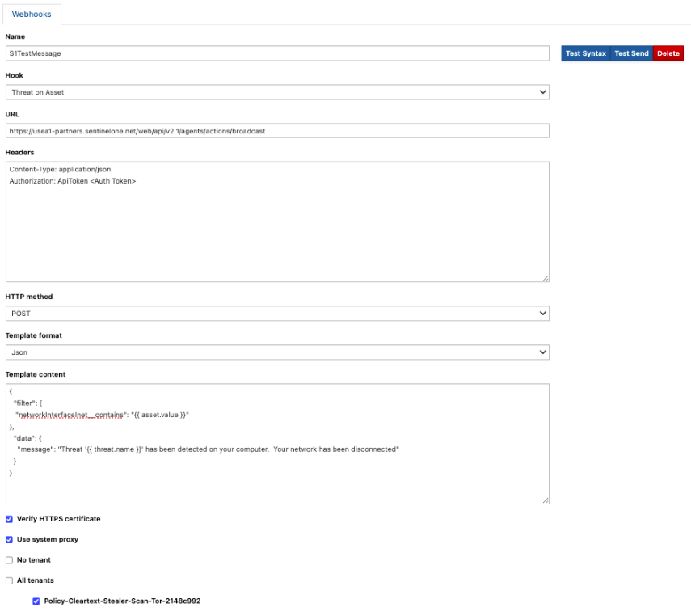Click the Authorization header line

tap(73, 181)
